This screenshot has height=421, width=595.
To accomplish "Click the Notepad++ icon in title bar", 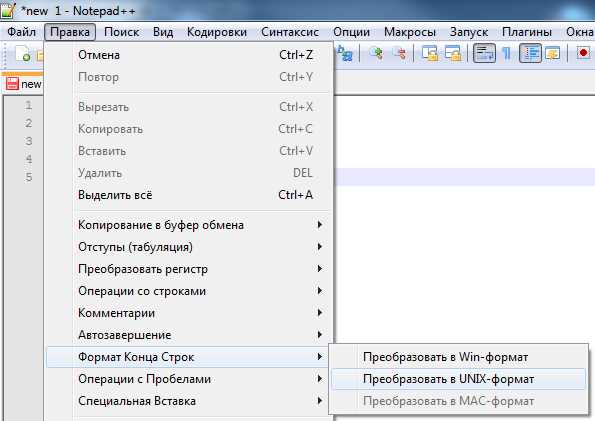I will pyautogui.click(x=8, y=10).
